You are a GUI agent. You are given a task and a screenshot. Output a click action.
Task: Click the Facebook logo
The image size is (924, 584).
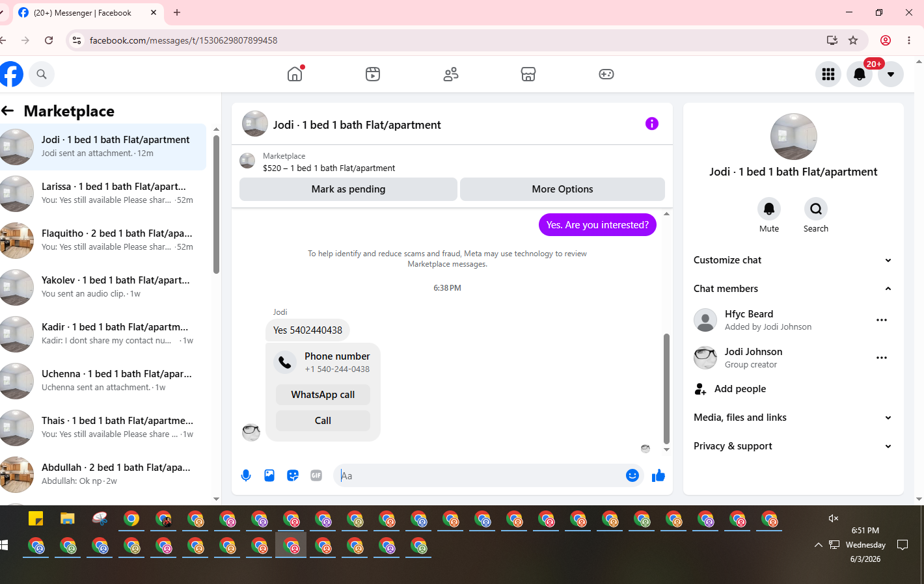coord(10,74)
